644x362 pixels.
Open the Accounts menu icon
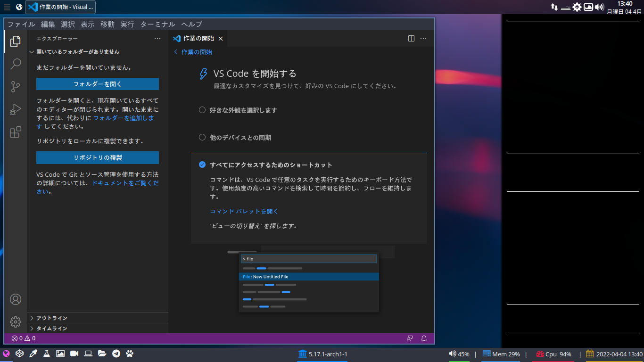(x=16, y=299)
